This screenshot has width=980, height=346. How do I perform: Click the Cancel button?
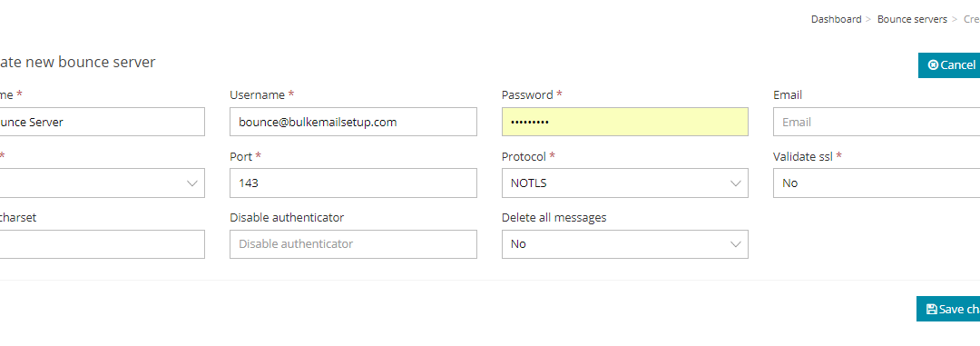coord(949,65)
